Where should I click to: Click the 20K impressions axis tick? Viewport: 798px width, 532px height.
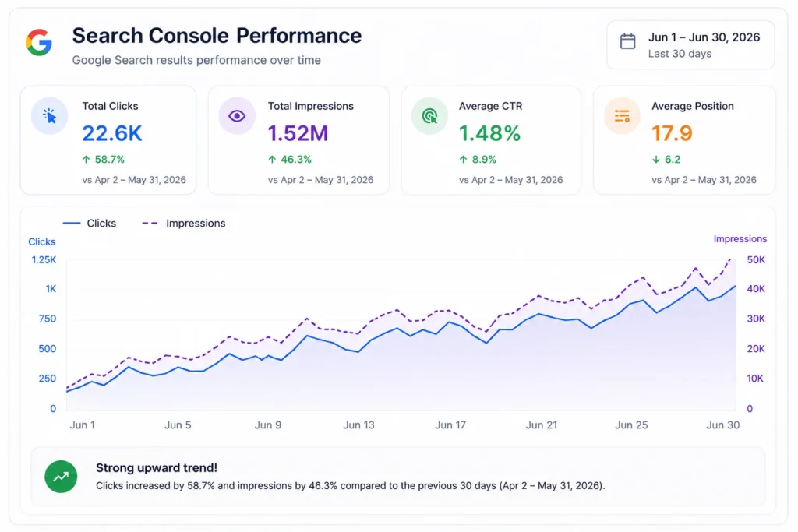(756, 349)
